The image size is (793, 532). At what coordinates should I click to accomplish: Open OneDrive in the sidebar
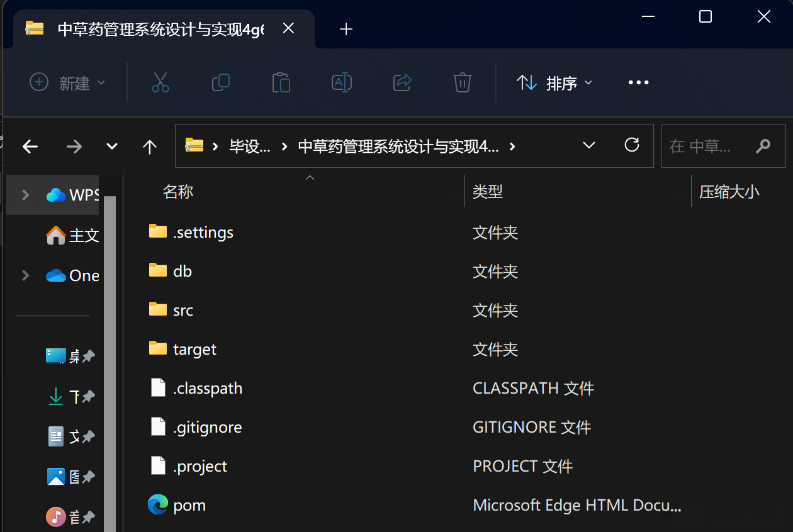pyautogui.click(x=72, y=275)
